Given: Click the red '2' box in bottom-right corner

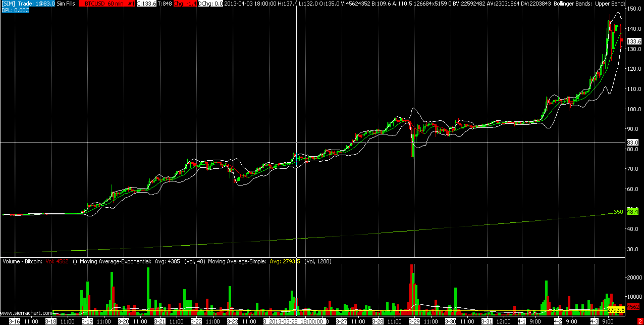Looking at the screenshot, I should 639,321.
